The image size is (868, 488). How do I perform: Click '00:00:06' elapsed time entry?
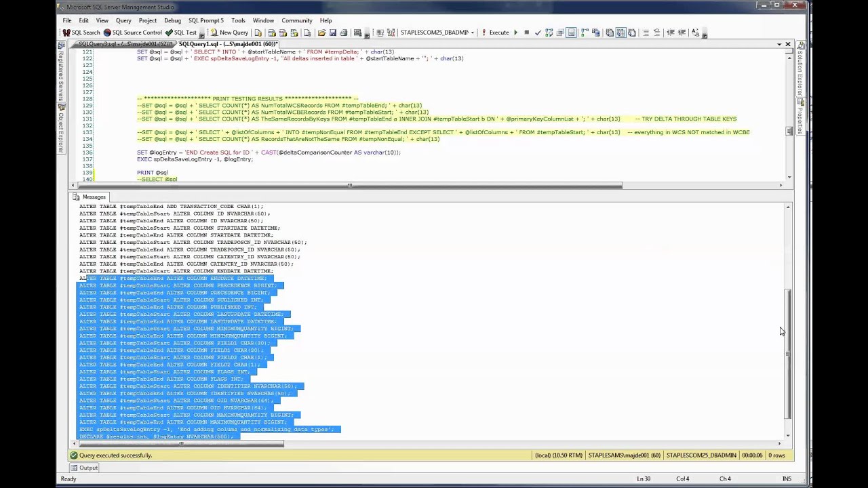point(752,455)
